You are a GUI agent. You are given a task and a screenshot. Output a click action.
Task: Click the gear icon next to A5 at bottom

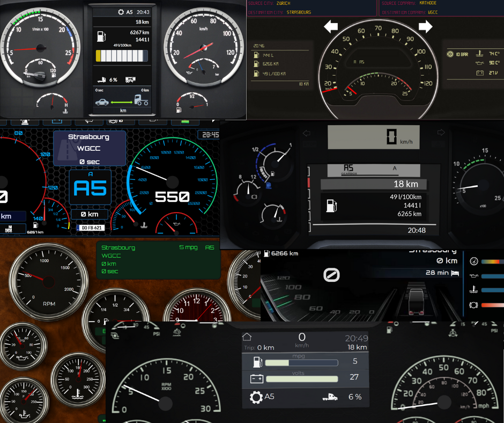pos(256,397)
